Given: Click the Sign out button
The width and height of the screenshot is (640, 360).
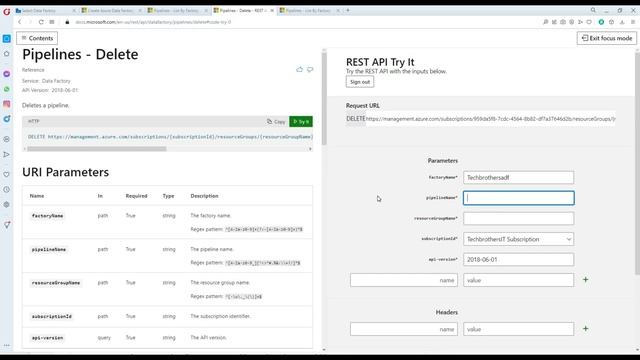Looking at the screenshot, I should click(x=360, y=82).
